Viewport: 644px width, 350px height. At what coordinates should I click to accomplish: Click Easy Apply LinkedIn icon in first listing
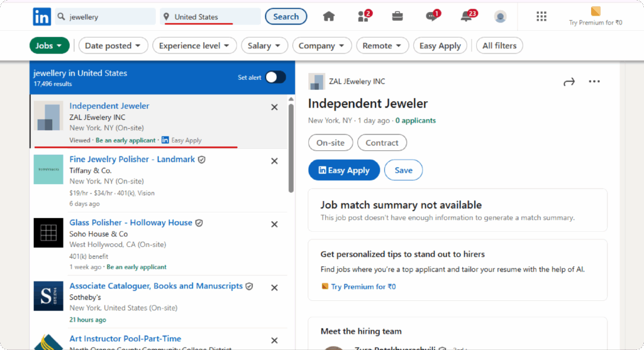tap(165, 140)
